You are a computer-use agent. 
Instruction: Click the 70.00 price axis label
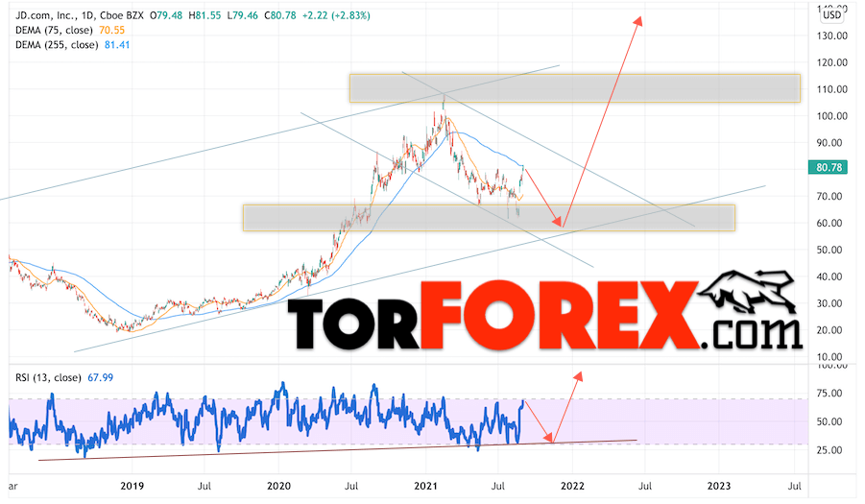[x=829, y=196]
